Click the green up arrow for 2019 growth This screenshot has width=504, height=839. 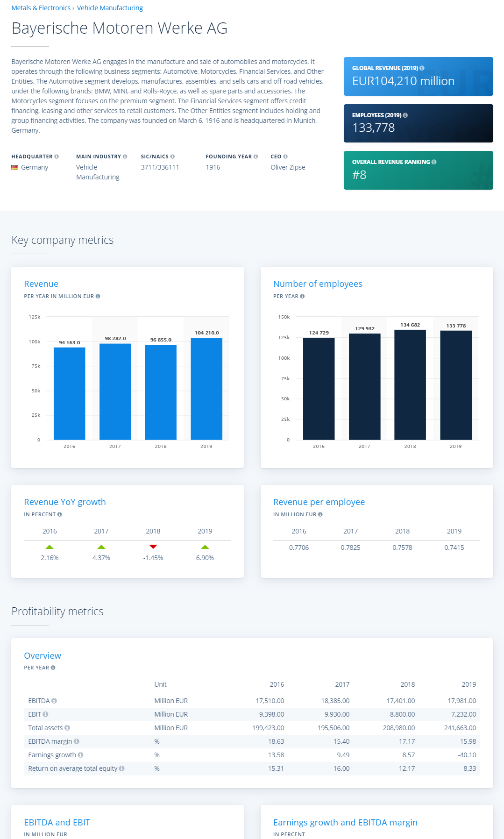pyautogui.click(x=205, y=547)
